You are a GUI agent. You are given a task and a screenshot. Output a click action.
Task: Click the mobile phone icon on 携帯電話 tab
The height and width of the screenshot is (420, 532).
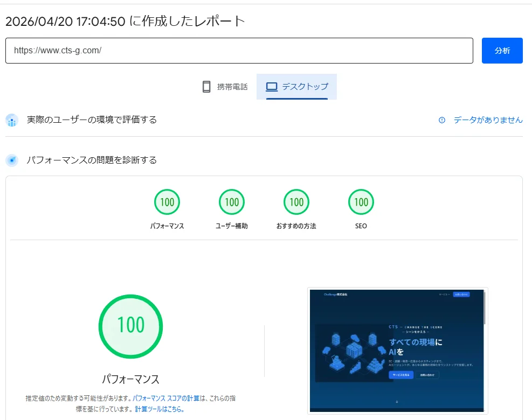[206, 86]
